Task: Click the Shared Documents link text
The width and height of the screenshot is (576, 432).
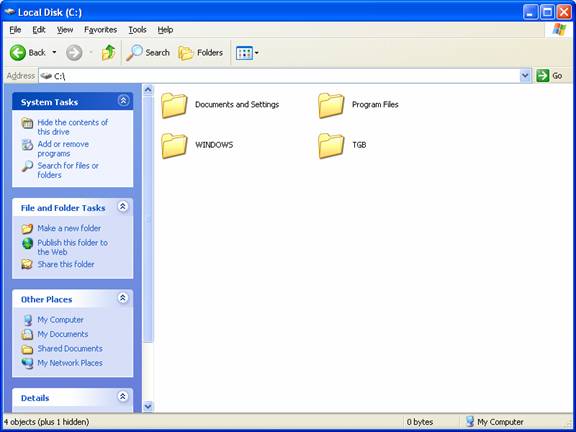Action: [70, 349]
